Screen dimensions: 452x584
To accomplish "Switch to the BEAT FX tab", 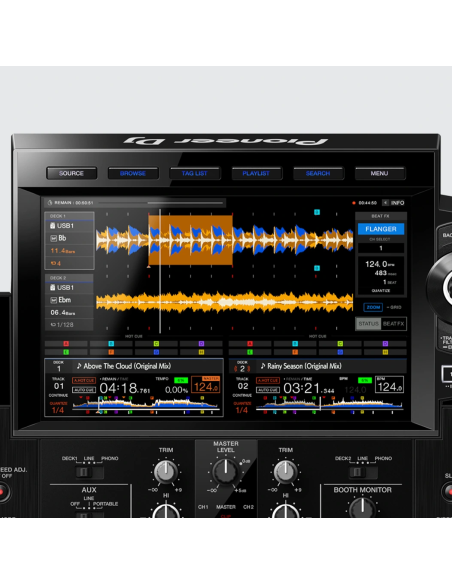I will click(x=394, y=324).
